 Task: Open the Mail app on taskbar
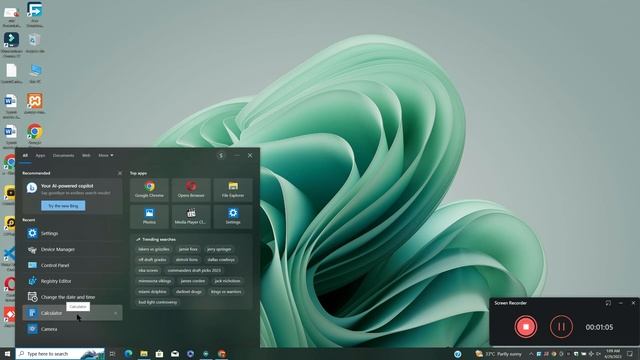pos(175,354)
